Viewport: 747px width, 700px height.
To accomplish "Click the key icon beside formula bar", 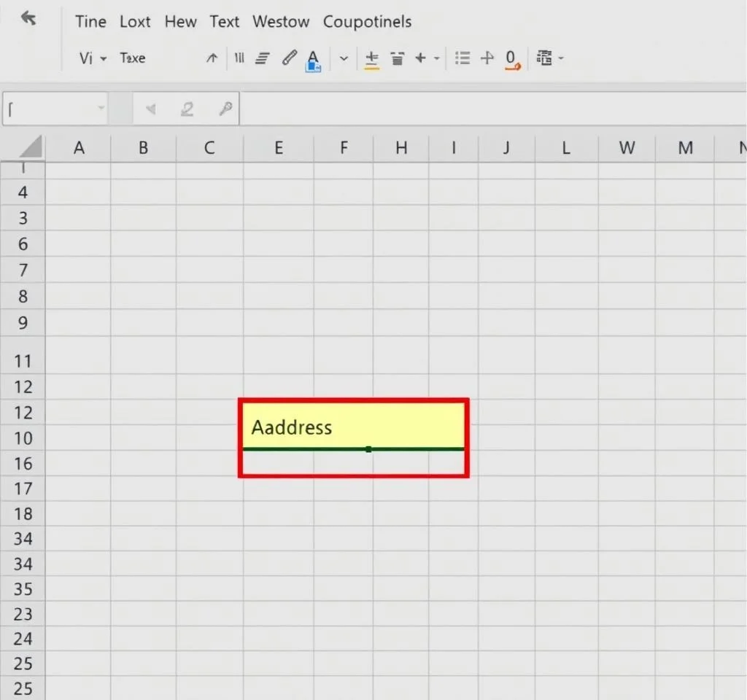I will [x=225, y=109].
